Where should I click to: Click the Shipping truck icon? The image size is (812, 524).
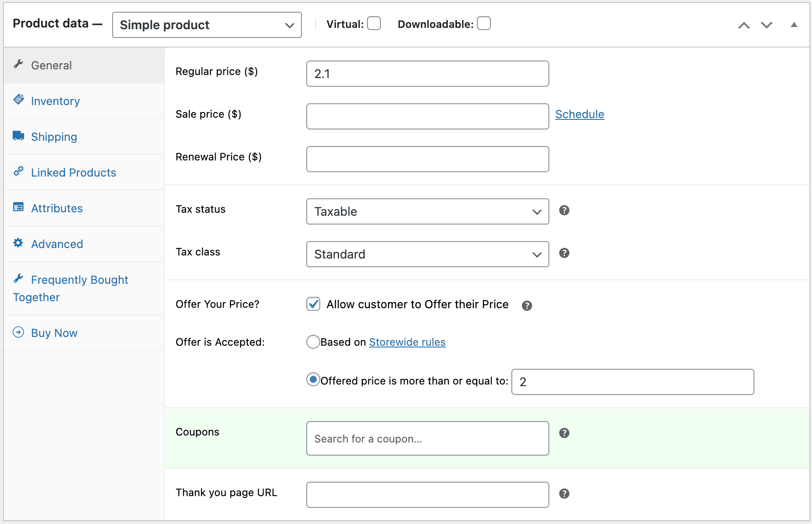pos(18,136)
